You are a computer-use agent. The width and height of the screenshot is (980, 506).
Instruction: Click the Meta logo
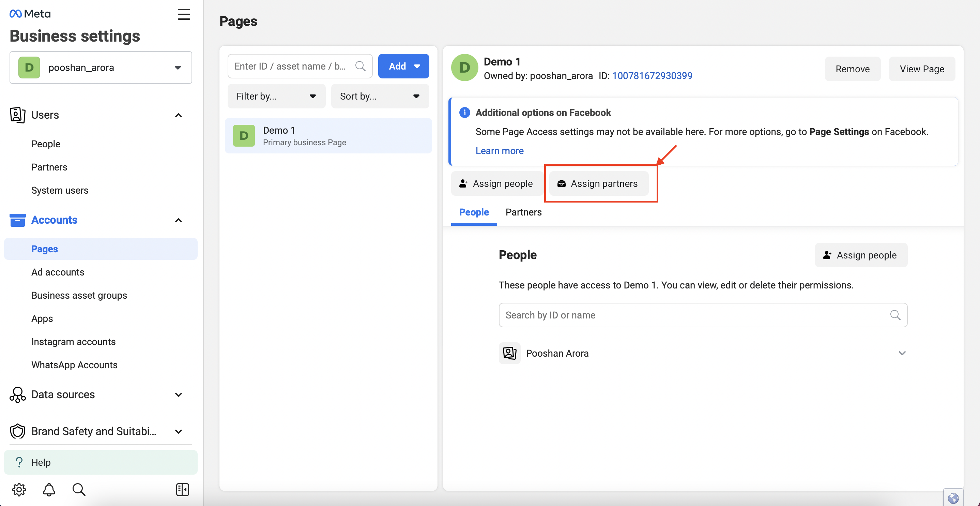pos(30,14)
